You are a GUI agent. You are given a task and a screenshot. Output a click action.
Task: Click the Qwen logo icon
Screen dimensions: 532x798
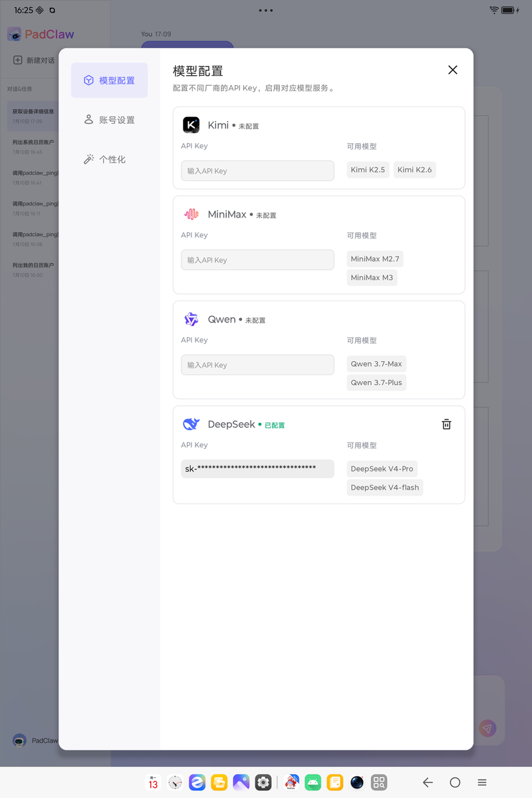tap(191, 319)
